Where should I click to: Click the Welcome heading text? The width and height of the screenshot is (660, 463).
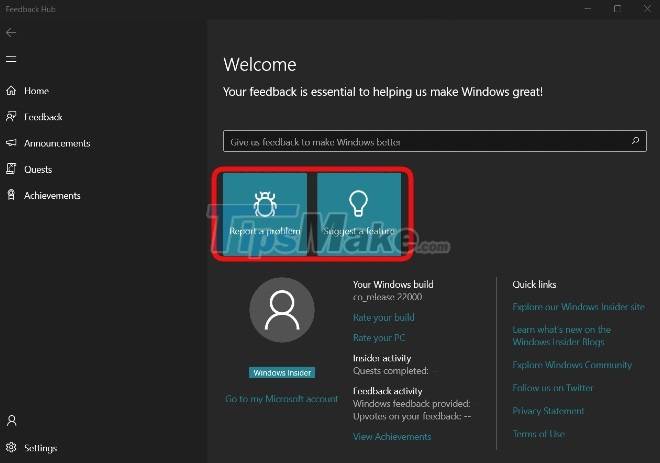click(260, 64)
